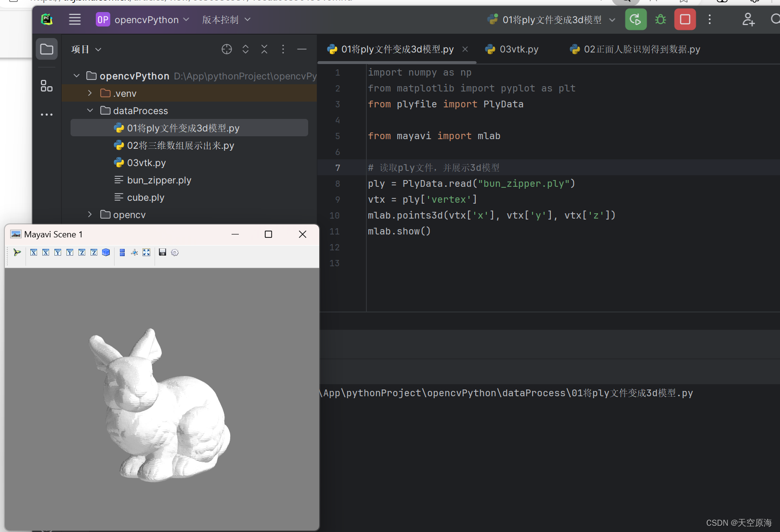Screen dimensions: 780x532
Task: Select the opencv folder row
Action: pyautogui.click(x=189, y=215)
